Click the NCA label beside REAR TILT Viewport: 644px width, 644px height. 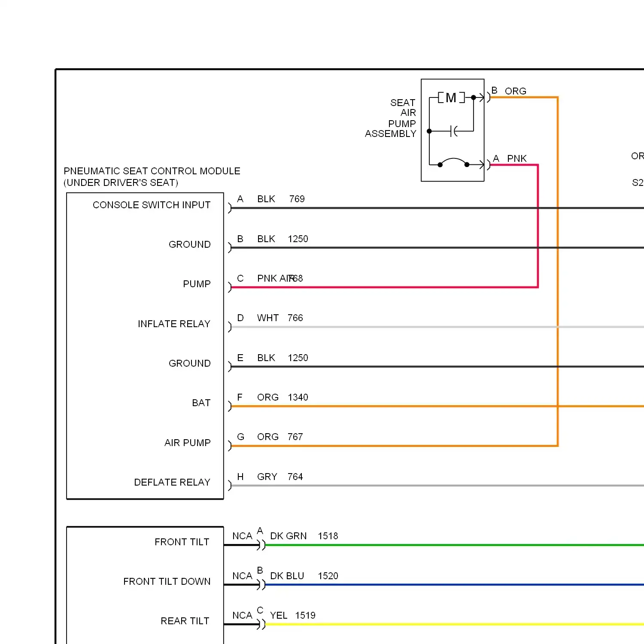[242, 615]
